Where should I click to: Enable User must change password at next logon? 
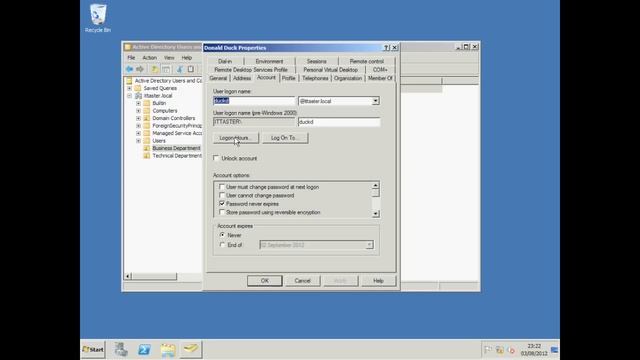pos(222,187)
